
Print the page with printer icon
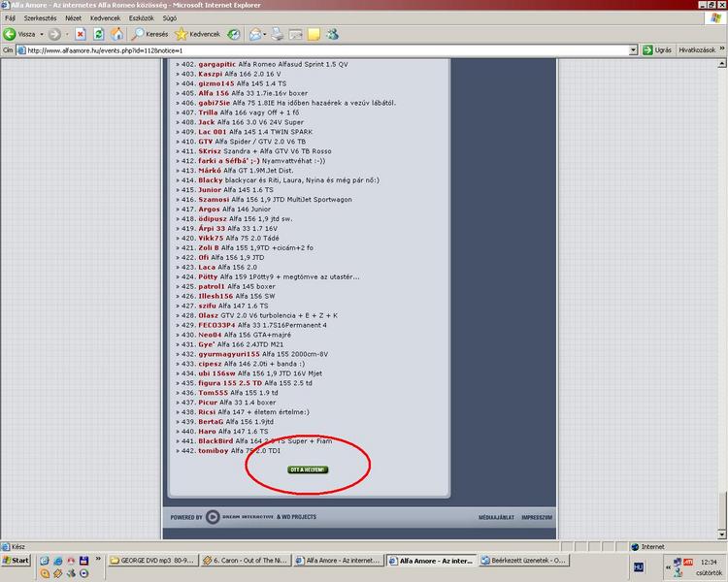tap(278, 34)
